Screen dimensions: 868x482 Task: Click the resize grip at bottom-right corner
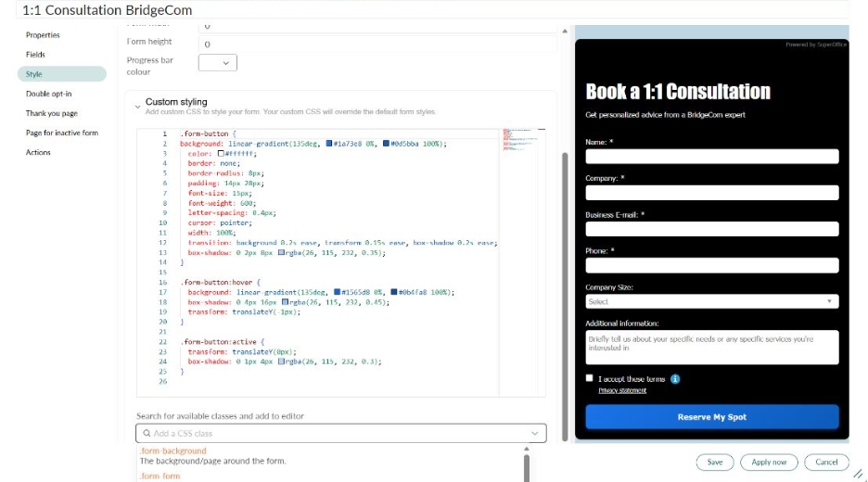[x=857, y=474]
